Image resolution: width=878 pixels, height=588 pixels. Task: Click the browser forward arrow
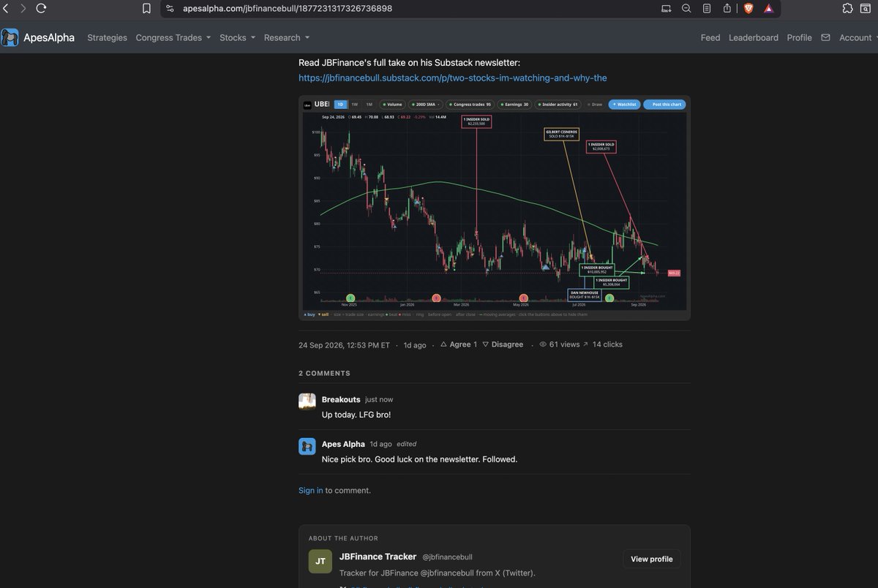point(23,9)
